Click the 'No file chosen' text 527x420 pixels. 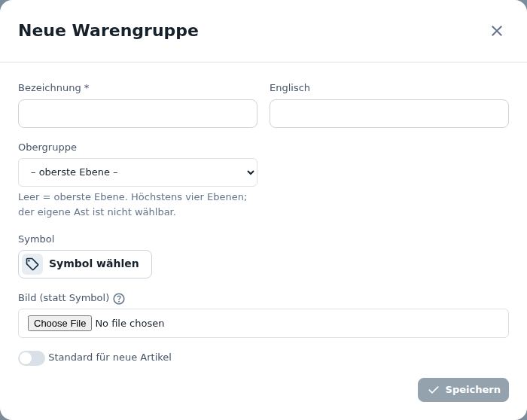point(129,323)
